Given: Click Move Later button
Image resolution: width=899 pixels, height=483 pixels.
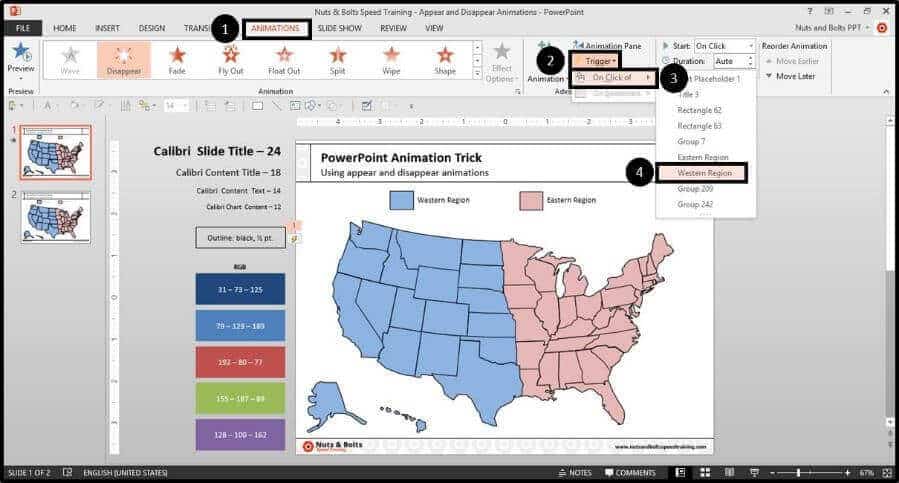Looking at the screenshot, I should pos(790,76).
